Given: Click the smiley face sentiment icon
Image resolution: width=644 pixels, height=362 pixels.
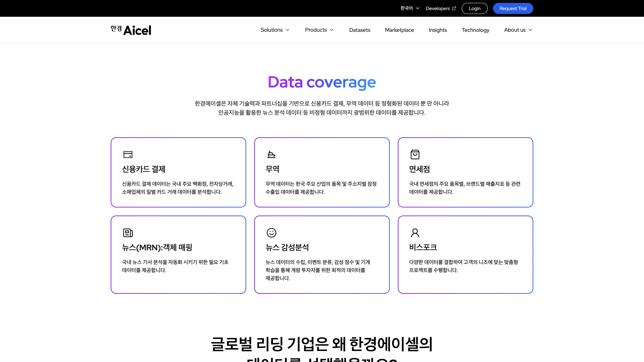Looking at the screenshot, I should (x=271, y=233).
